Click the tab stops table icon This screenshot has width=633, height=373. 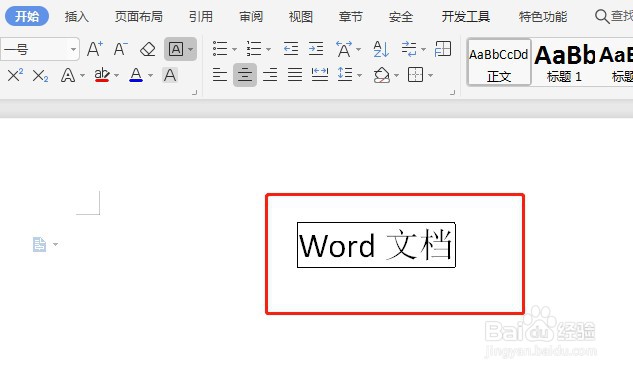click(443, 49)
